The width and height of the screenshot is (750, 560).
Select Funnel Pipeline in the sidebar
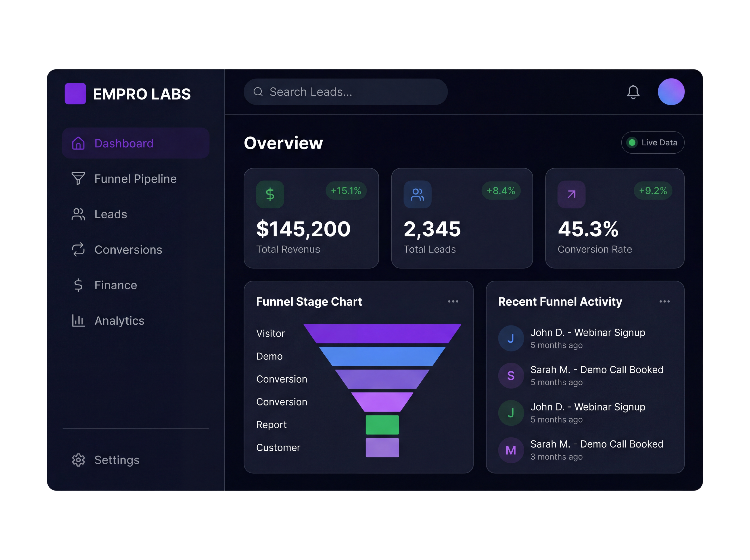(135, 179)
